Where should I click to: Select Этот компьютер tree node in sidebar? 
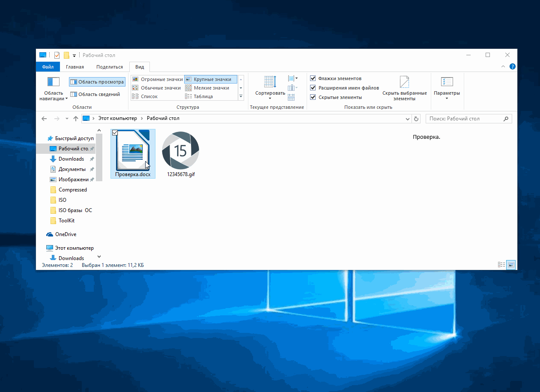point(70,248)
